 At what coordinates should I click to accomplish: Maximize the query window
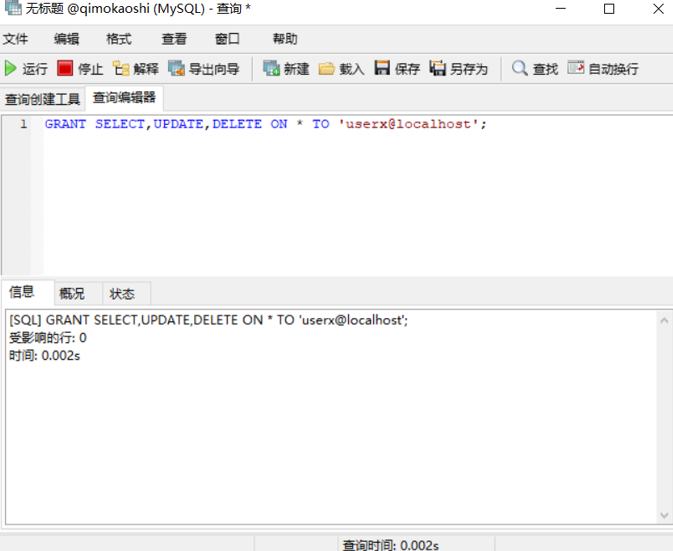609,9
